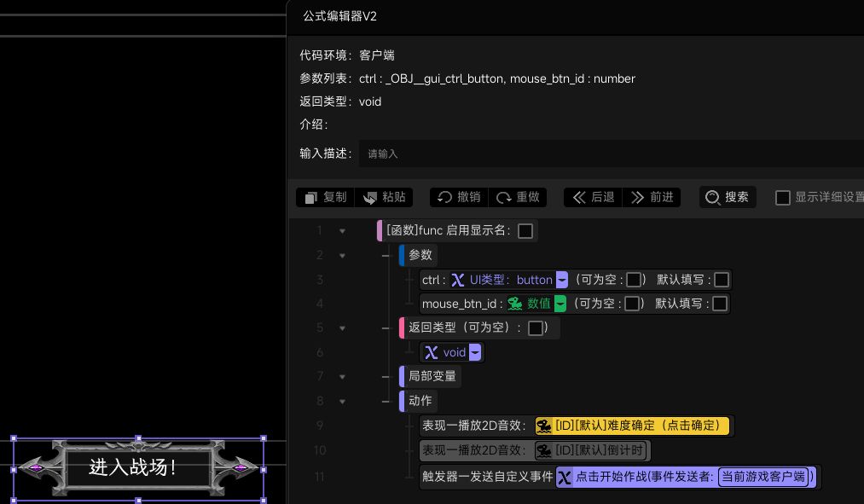The image size is (864, 504).
Task: Open the button UI type dropdown arrow
Action: click(561, 280)
